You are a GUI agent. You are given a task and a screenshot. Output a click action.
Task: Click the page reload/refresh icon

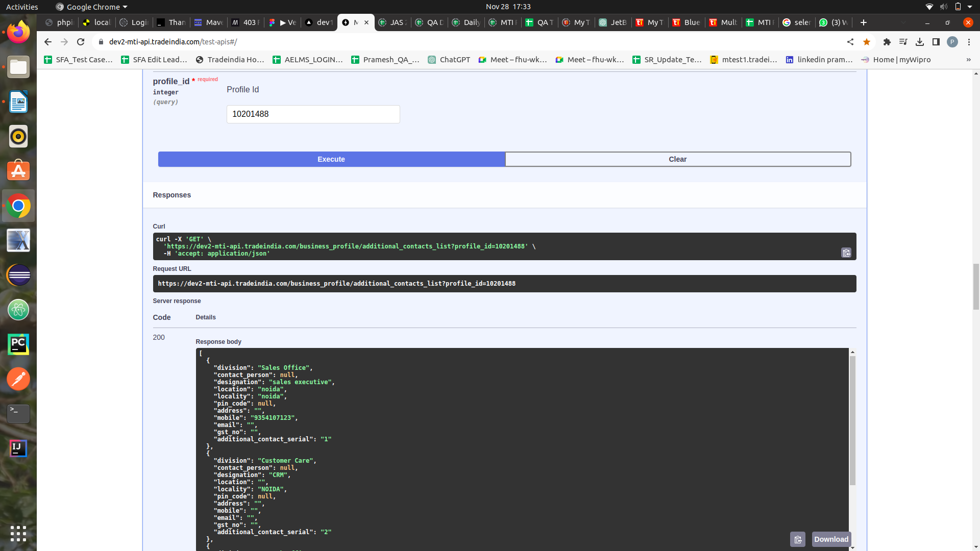[81, 42]
